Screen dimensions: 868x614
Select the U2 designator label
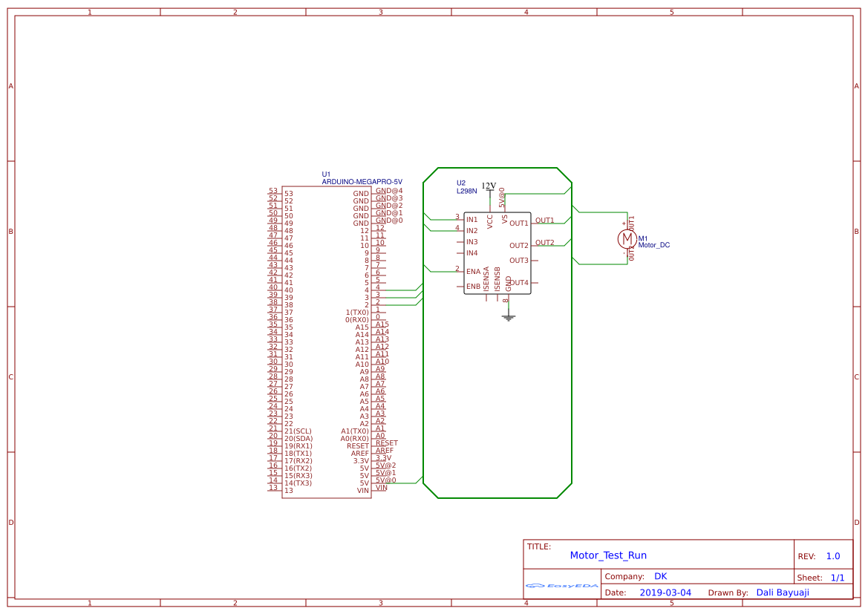coord(461,183)
